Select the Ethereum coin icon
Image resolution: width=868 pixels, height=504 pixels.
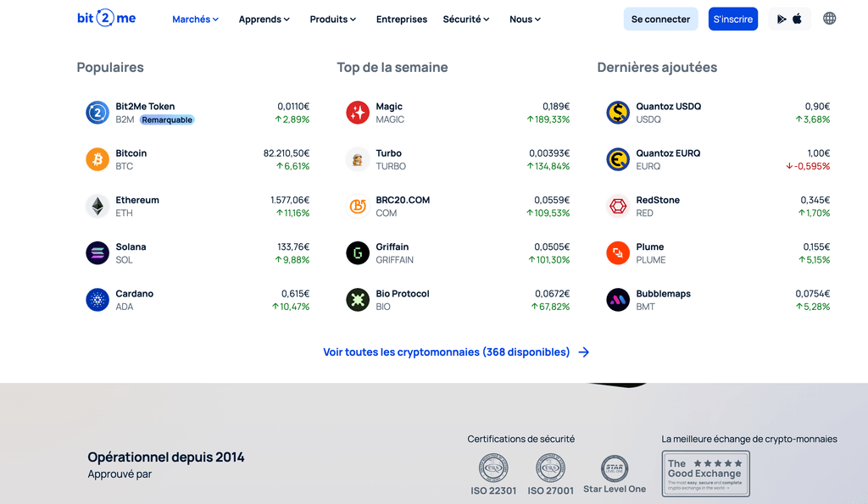point(97,206)
